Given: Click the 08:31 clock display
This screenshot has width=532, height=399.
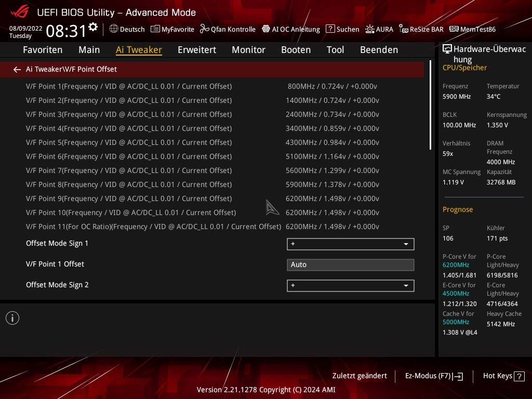Looking at the screenshot, I should click(x=66, y=31).
